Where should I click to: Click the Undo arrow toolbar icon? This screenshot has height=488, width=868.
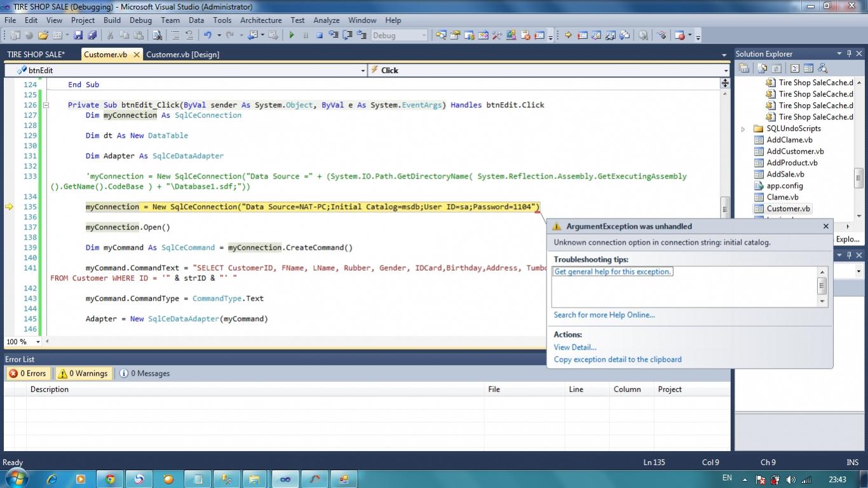(207, 36)
